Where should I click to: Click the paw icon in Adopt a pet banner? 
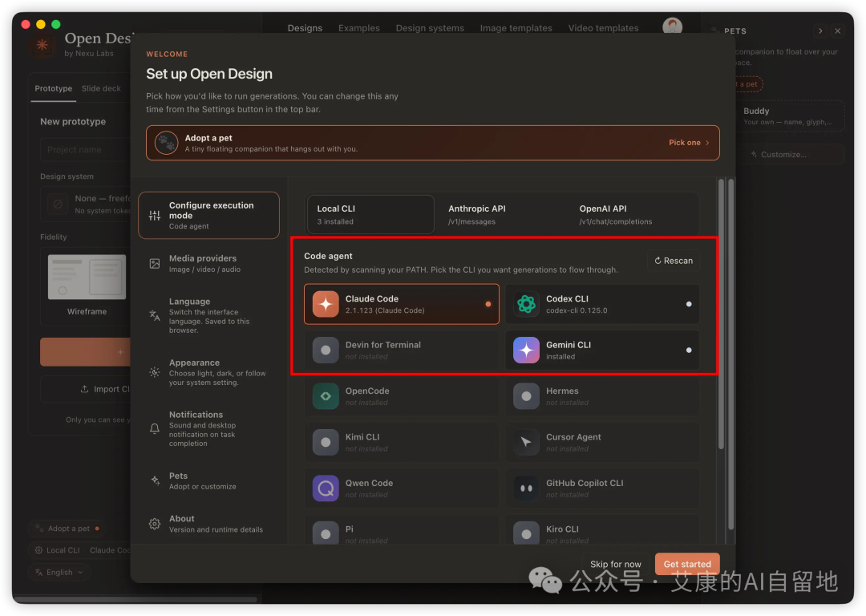click(x=166, y=143)
